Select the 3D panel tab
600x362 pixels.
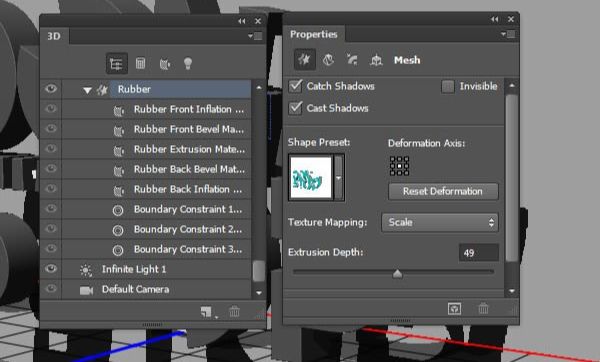[x=54, y=36]
